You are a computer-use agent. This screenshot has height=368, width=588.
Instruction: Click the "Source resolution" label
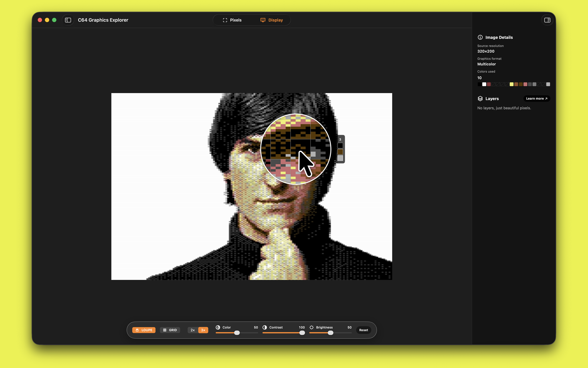490,46
